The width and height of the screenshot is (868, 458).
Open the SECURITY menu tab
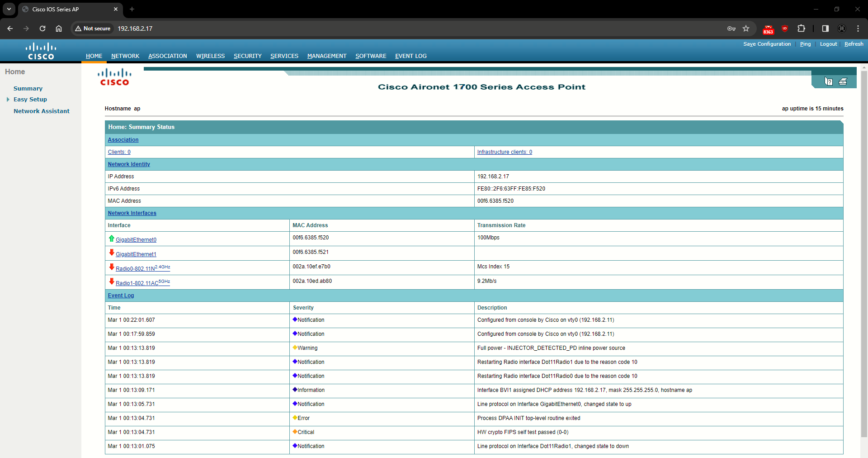click(x=248, y=56)
